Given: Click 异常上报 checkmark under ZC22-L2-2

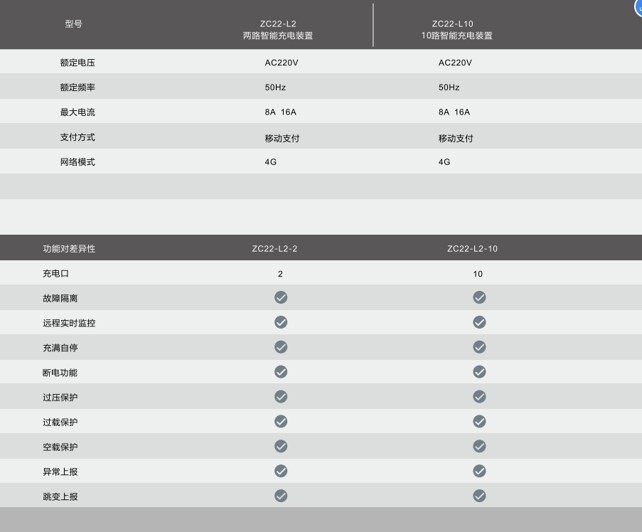Looking at the screenshot, I should (x=281, y=471).
